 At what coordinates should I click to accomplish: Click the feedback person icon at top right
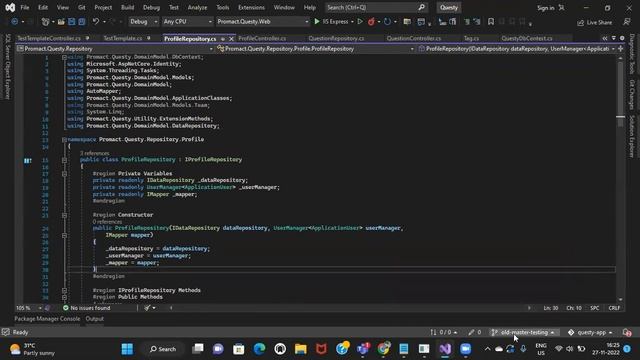627,22
